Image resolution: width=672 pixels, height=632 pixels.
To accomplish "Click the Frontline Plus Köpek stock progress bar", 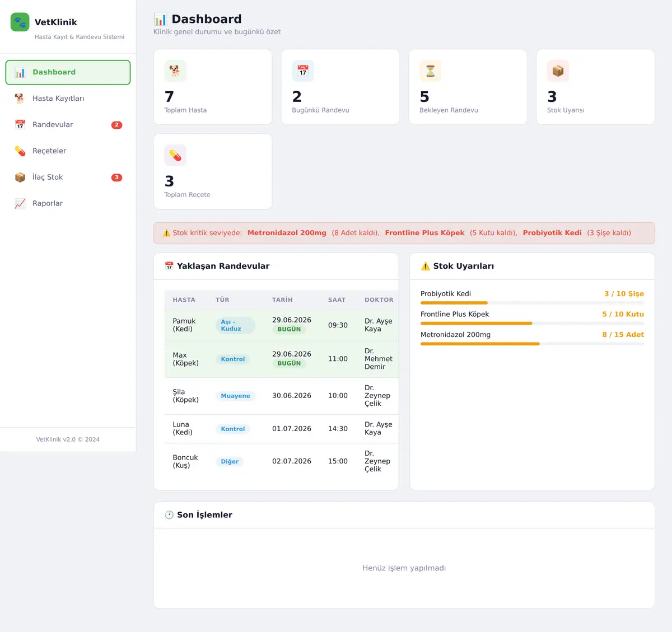I will pos(532,323).
